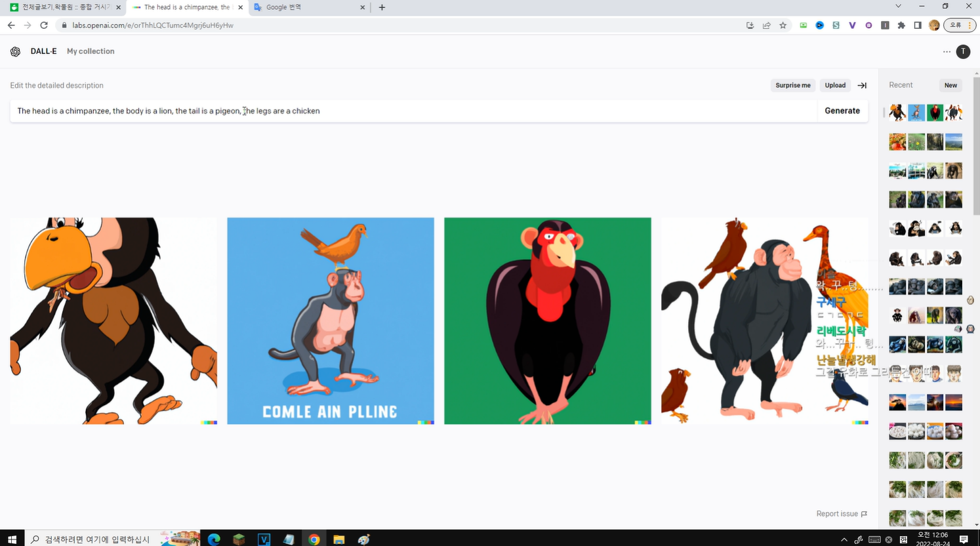980x546 pixels.
Task: Open the first Recent row's leftmost thumbnail
Action: pos(897,113)
